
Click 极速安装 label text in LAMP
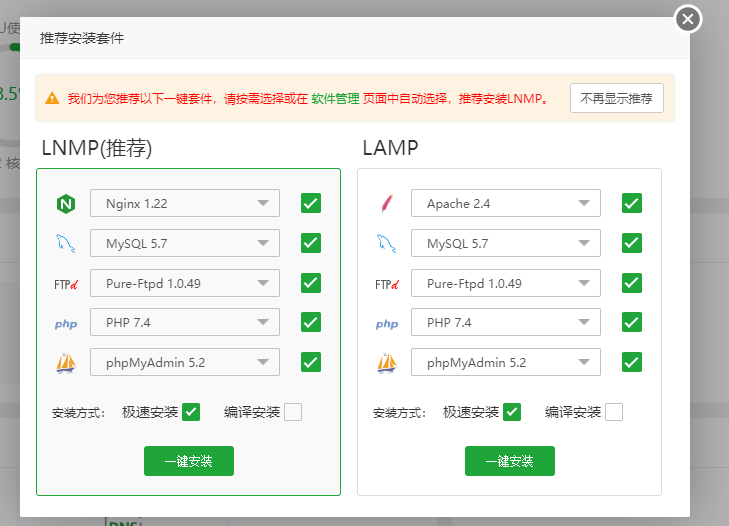click(x=471, y=412)
